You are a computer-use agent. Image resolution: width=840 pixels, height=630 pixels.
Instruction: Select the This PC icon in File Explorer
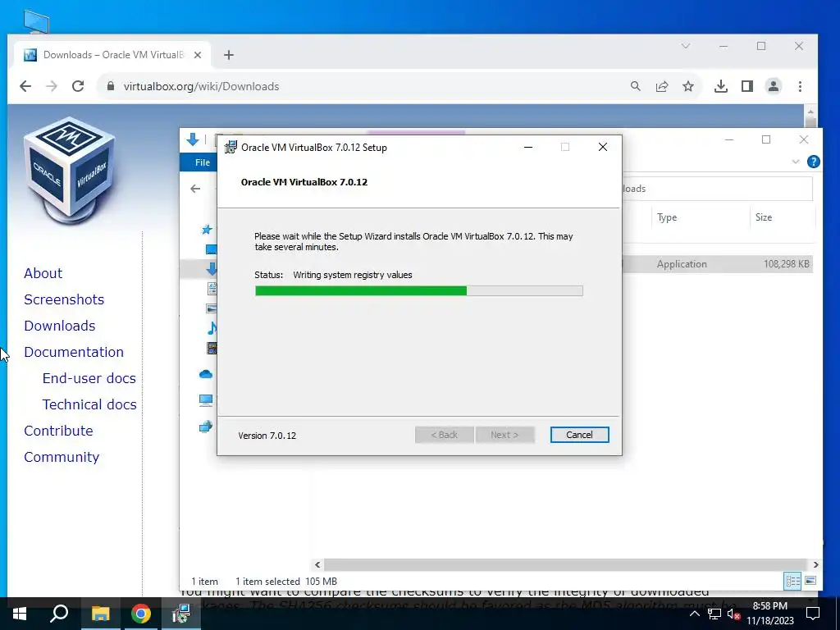206,400
